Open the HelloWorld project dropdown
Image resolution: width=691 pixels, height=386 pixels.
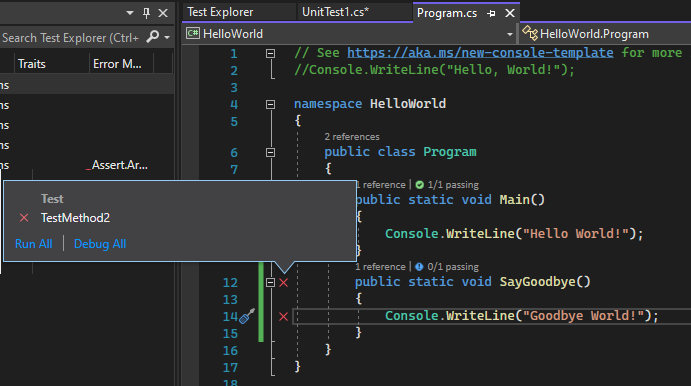click(510, 34)
